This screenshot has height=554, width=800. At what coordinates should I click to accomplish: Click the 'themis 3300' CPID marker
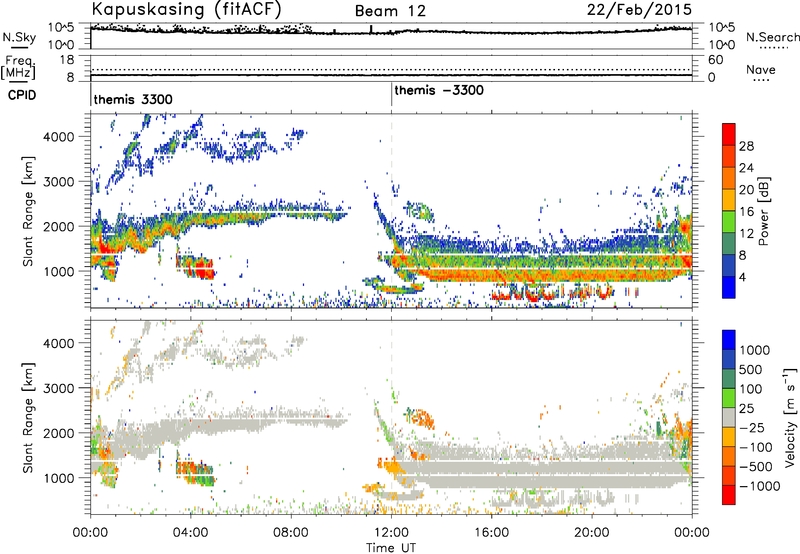pyautogui.click(x=133, y=99)
